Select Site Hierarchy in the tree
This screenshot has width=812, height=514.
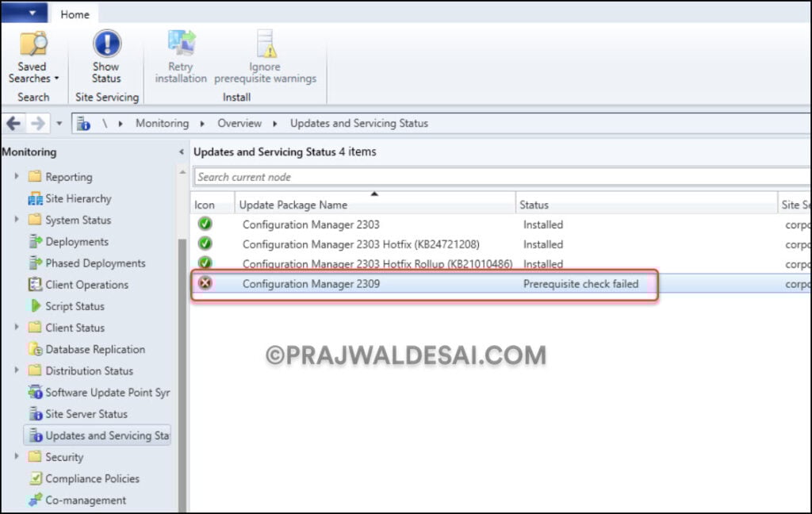[x=79, y=198]
